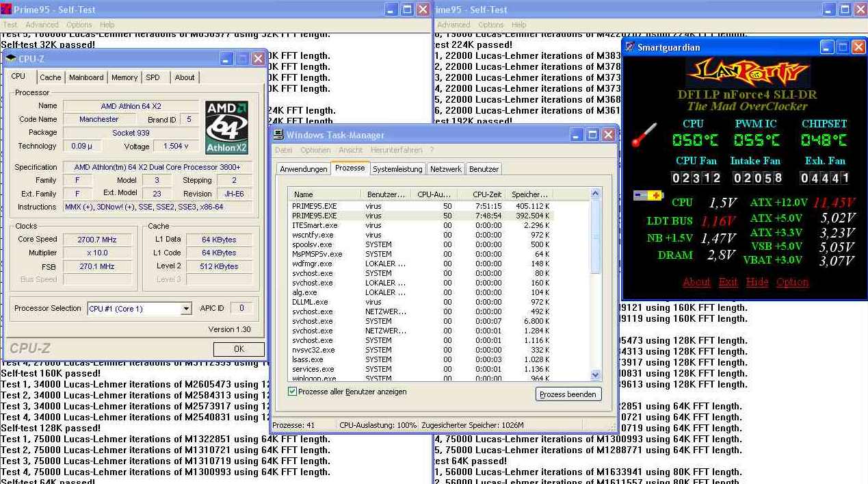868x484 pixels.
Task: Select the CPU tab in CPU-Z
Action: tap(18, 76)
